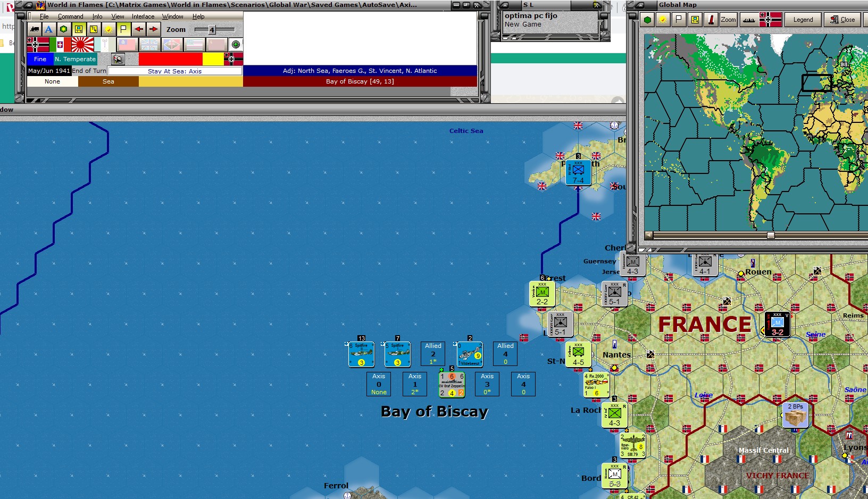Close the Global Map window via Close button

843,20
